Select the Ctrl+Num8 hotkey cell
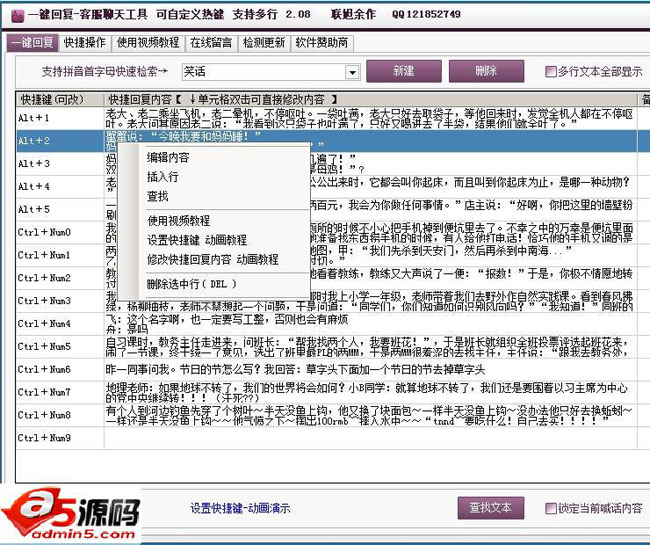The image size is (650, 545). (60, 415)
